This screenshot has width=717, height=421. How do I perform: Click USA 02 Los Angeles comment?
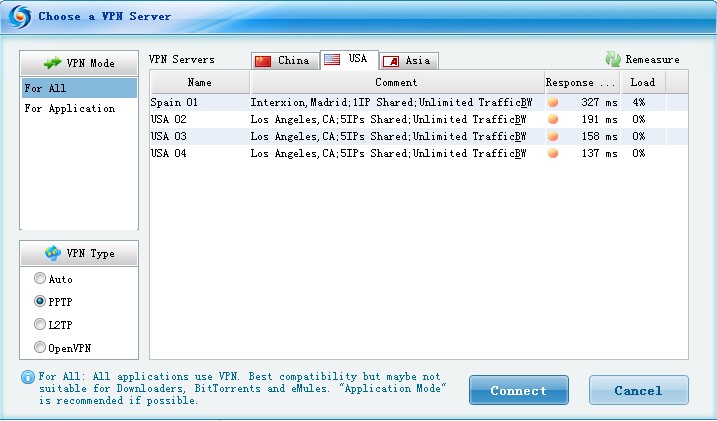tap(388, 119)
